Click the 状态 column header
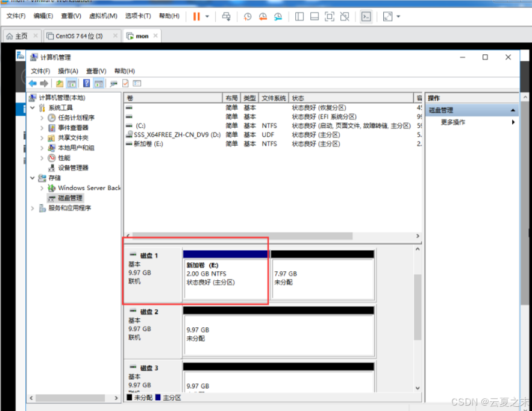 click(x=351, y=98)
